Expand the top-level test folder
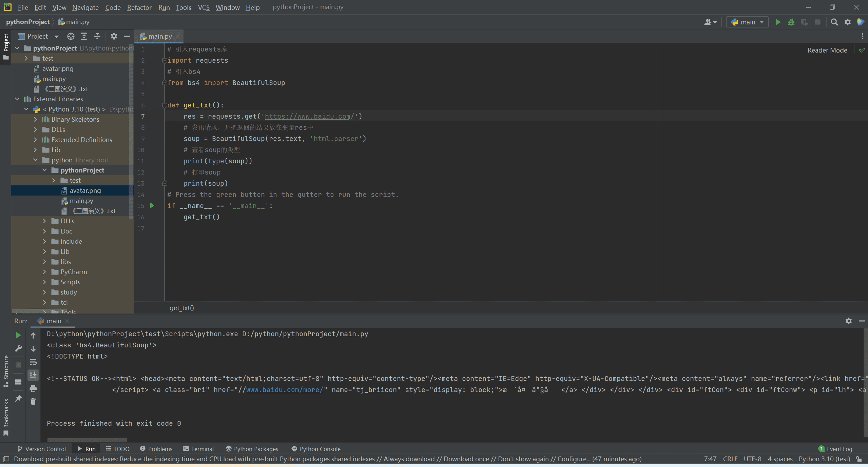The height and width of the screenshot is (467, 868). tap(26, 58)
